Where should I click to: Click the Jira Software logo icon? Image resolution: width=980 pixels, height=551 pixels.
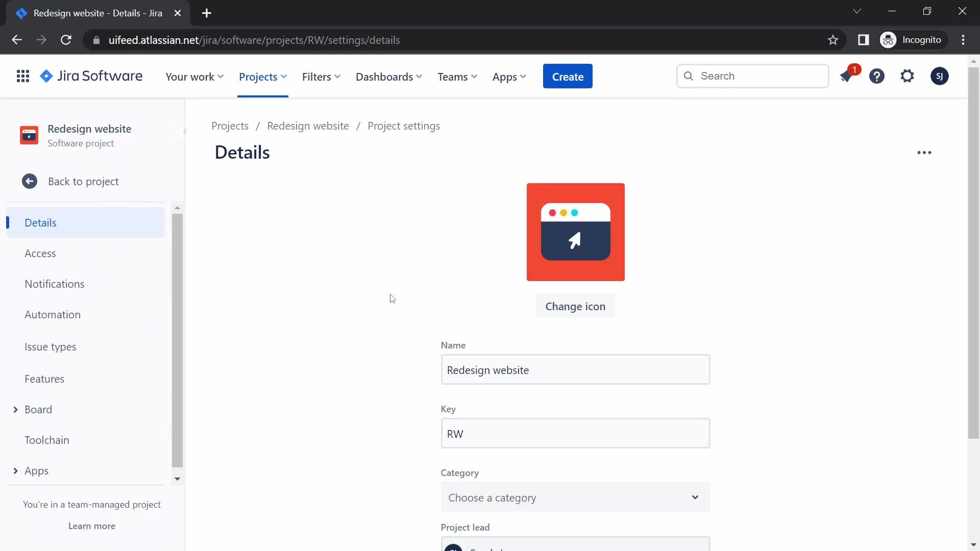pyautogui.click(x=46, y=76)
